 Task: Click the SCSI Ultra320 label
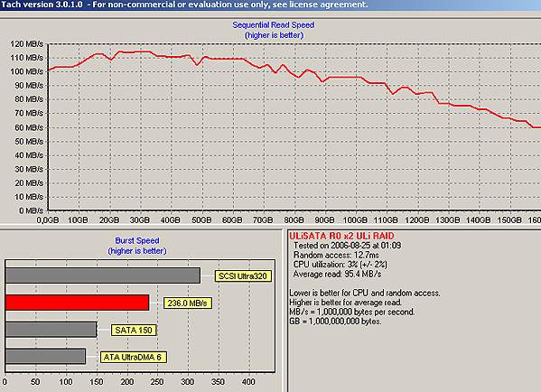[243, 276]
